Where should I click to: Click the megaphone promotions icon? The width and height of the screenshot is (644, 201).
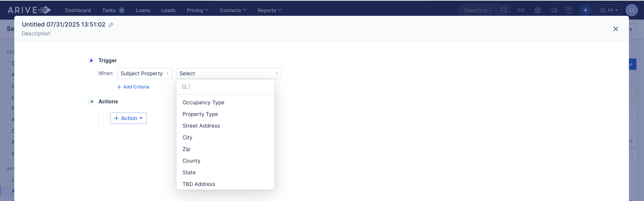(554, 10)
